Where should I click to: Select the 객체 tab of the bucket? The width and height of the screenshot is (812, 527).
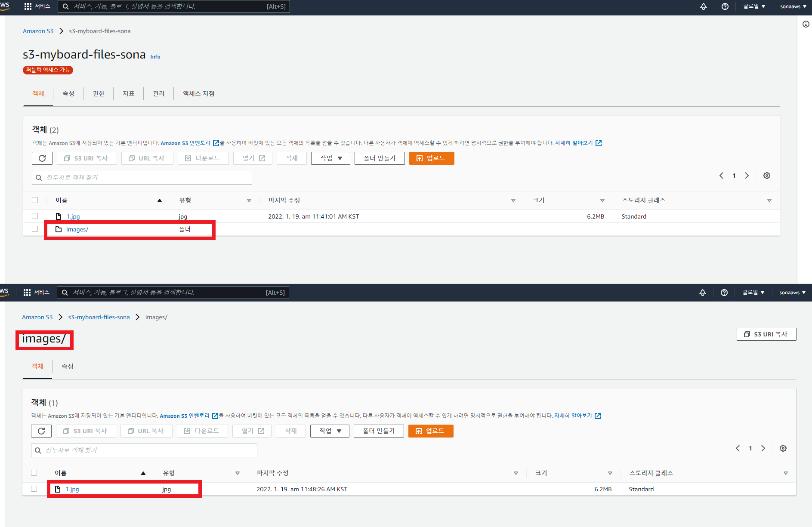(38, 93)
